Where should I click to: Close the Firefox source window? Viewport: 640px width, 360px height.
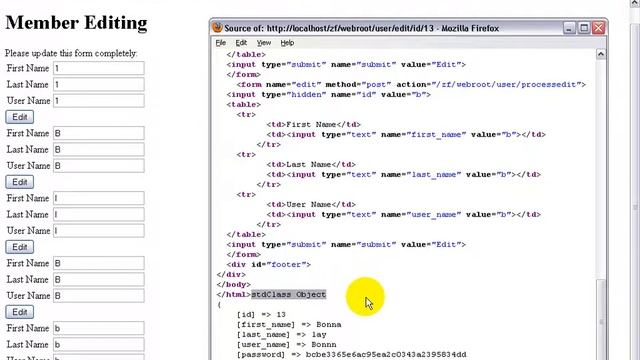click(598, 28)
